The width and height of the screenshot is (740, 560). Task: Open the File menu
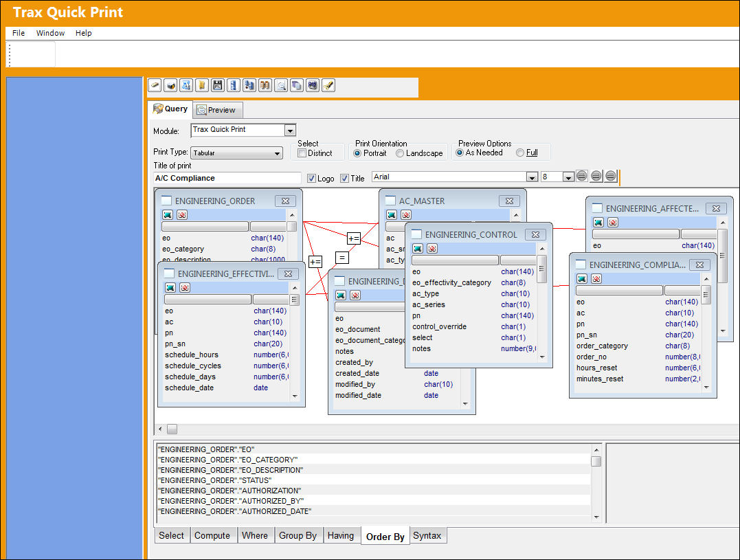[19, 33]
